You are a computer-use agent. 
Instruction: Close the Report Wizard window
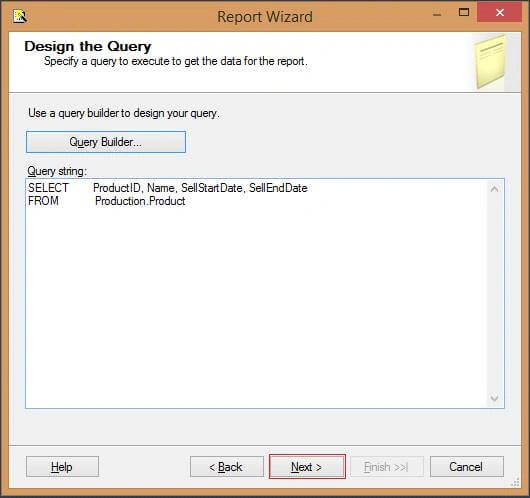click(x=500, y=13)
